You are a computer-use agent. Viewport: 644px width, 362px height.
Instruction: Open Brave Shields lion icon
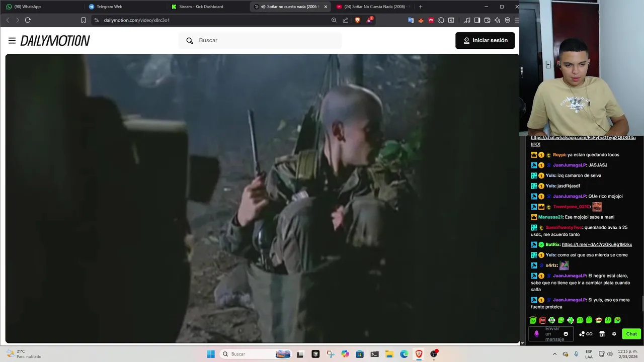click(x=357, y=20)
